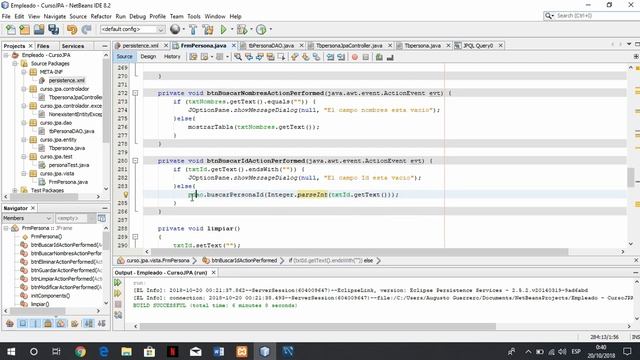Click the Debug Project icon
The height and width of the screenshot is (360, 640).
click(242, 29)
